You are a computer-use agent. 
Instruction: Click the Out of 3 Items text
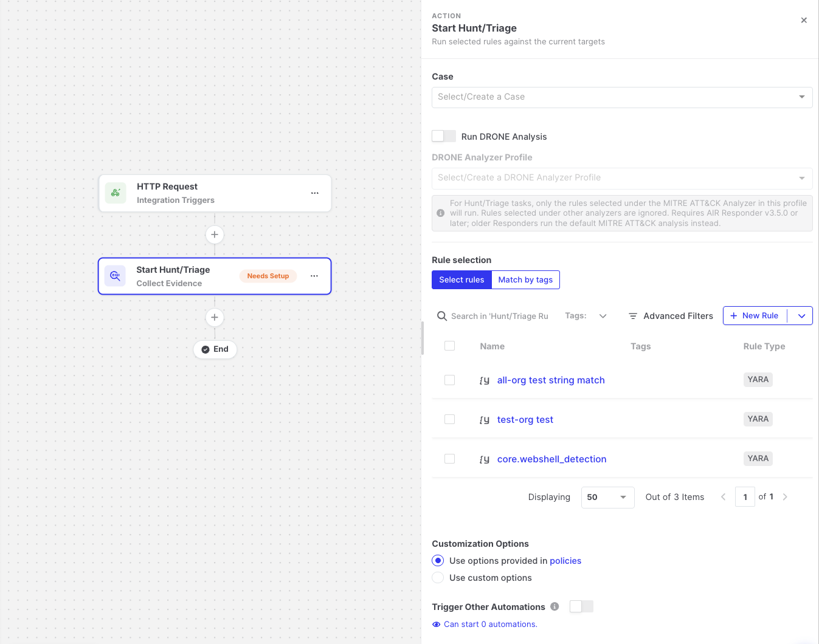click(x=675, y=497)
